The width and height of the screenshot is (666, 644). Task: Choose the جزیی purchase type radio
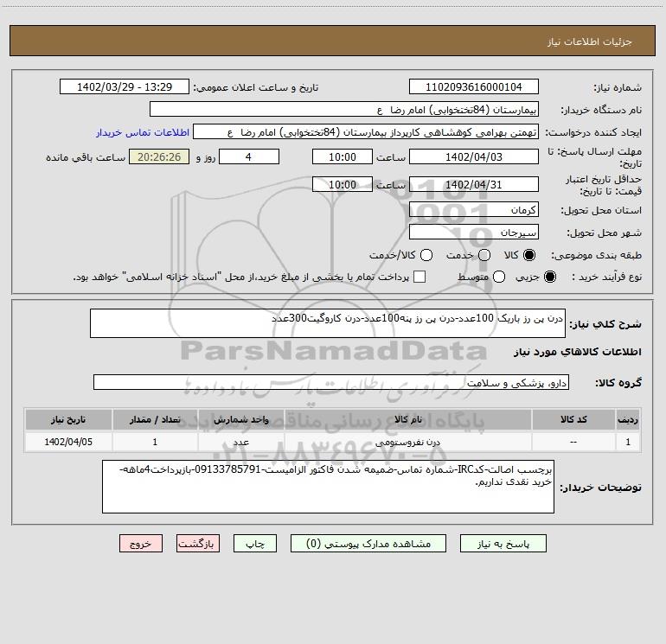[x=549, y=277]
